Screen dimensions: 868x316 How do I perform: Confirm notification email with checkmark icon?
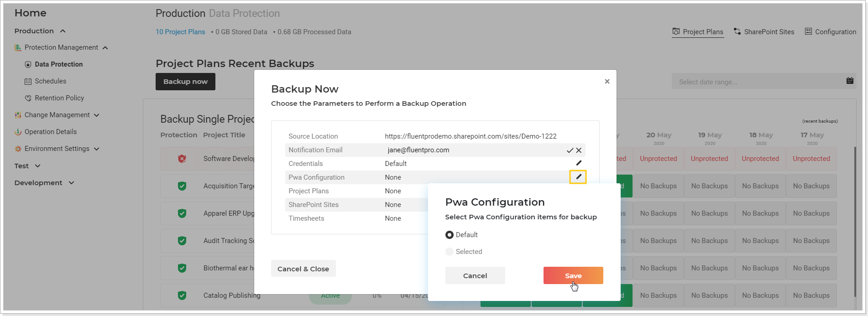click(x=570, y=150)
